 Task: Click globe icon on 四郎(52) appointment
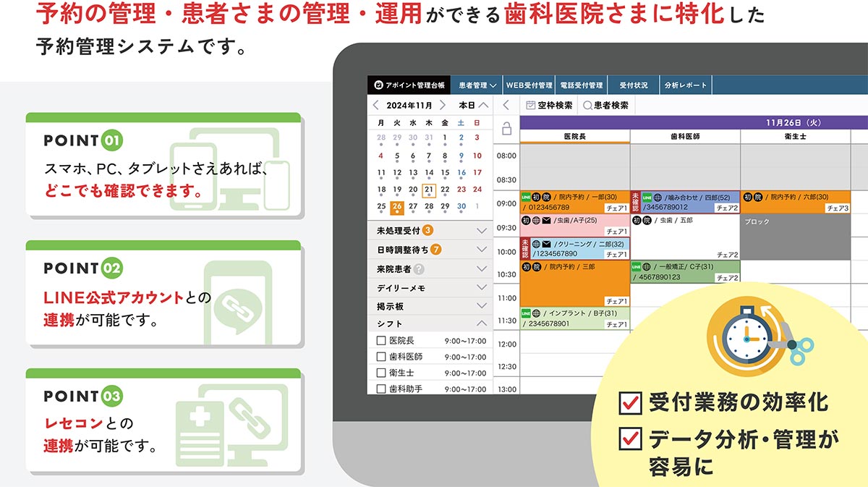click(x=658, y=196)
